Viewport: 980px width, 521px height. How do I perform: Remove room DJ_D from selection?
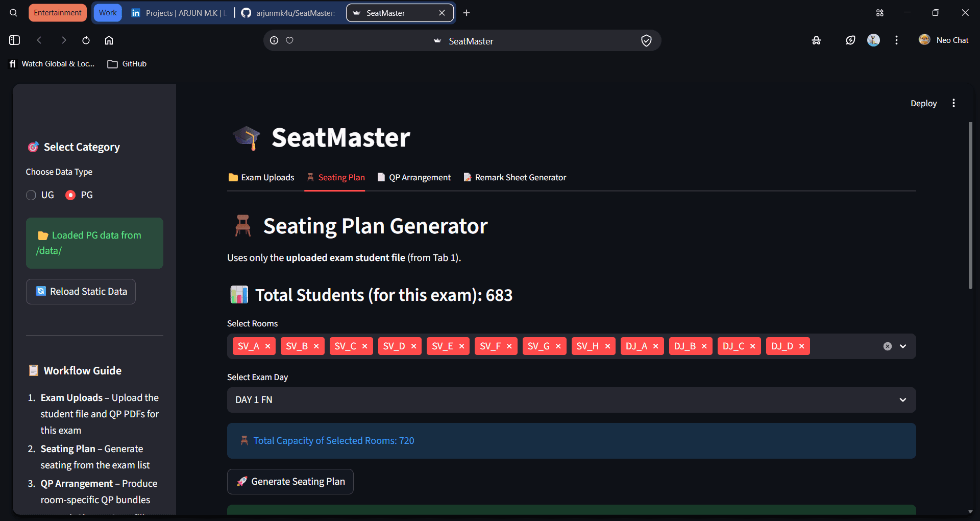(801, 346)
